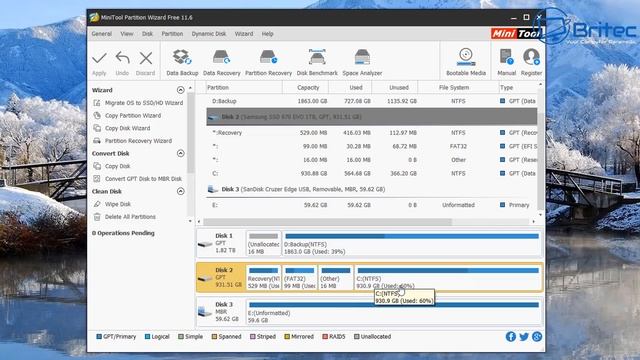Sort by the Unused column header

395,87
